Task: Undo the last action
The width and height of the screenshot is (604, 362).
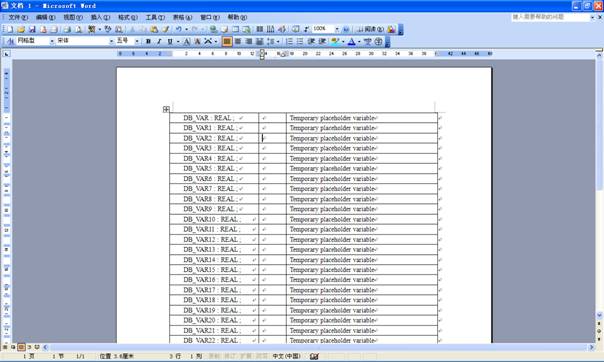Action: point(179,29)
